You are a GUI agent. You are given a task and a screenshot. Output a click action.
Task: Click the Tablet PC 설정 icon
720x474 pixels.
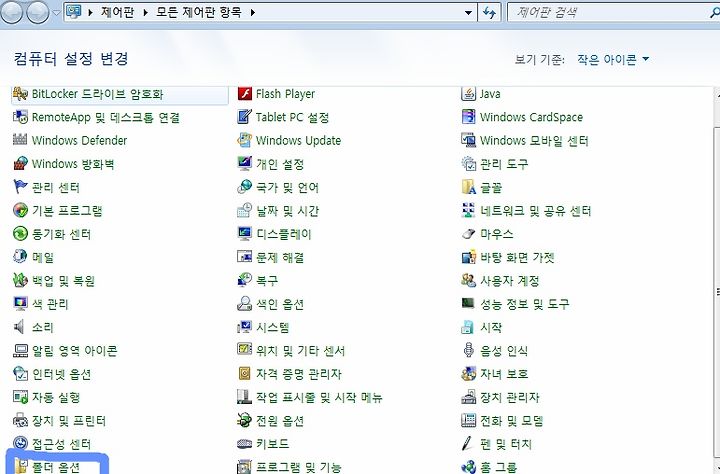click(x=245, y=117)
